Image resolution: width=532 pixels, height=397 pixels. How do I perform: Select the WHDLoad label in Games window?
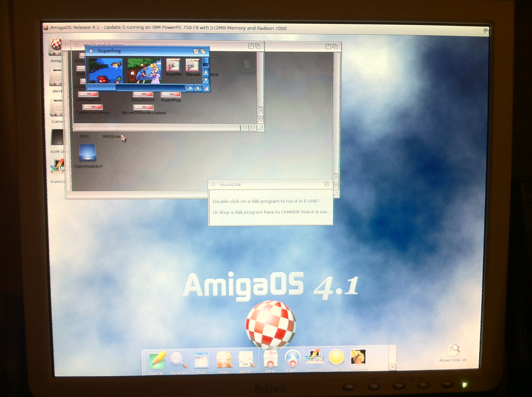point(112,136)
